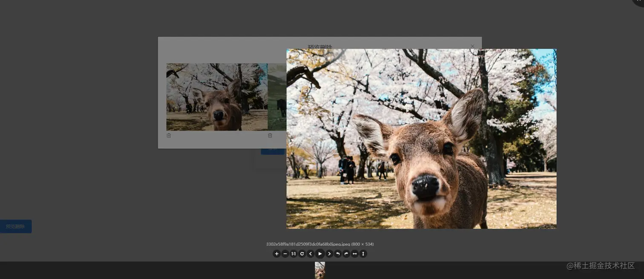The width and height of the screenshot is (644, 279).
Task: Start slideshow with the play button
Action: pyautogui.click(x=320, y=254)
